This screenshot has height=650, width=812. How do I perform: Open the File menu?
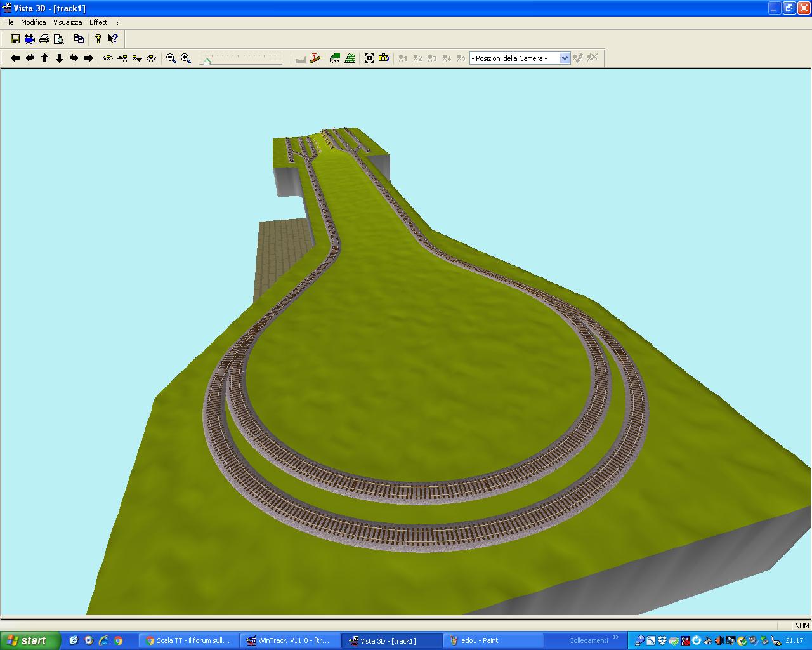(8, 22)
